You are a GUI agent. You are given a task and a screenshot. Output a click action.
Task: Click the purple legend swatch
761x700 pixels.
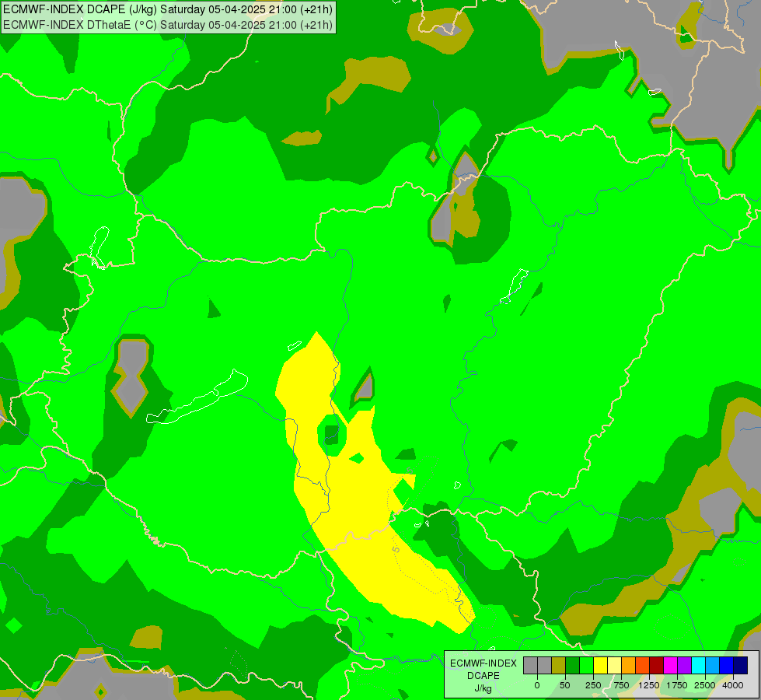pos(684,665)
